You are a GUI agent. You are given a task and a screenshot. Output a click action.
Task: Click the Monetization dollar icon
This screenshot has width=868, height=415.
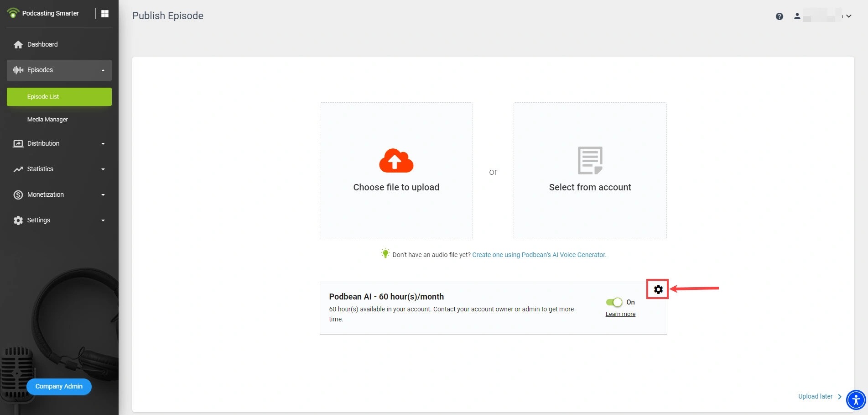pos(18,195)
